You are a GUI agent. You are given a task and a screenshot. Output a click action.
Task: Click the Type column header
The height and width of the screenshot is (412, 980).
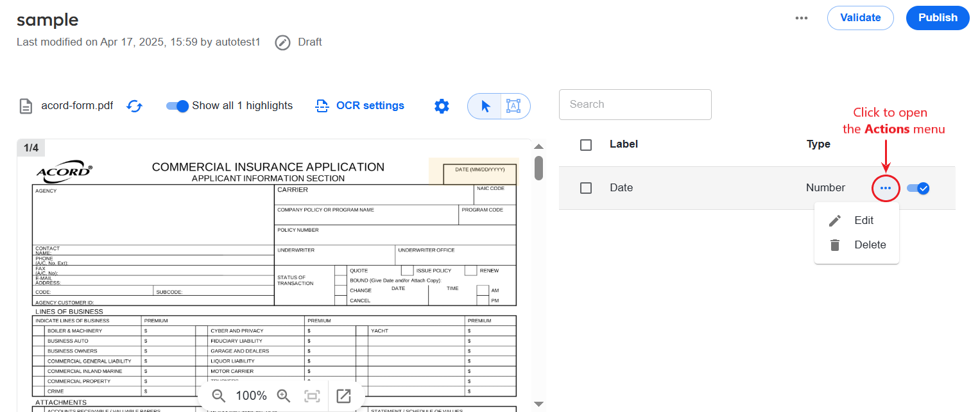click(818, 144)
